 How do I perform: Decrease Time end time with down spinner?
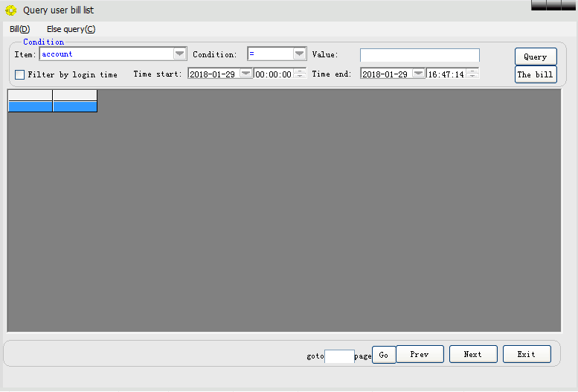click(472, 76)
